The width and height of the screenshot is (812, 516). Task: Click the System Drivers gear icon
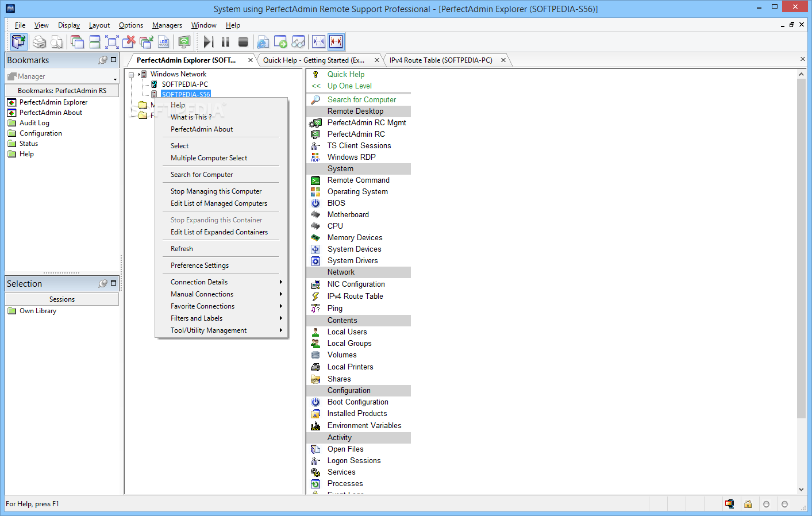[315, 261]
